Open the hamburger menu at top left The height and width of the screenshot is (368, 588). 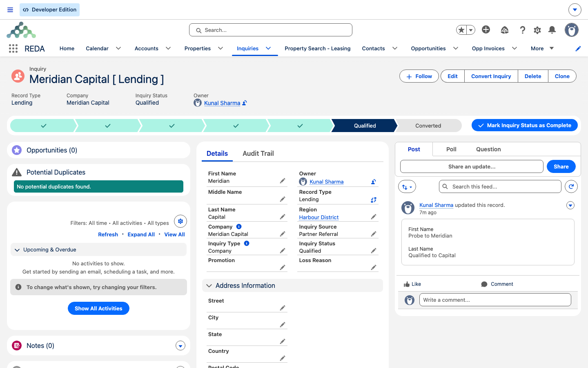10,10
